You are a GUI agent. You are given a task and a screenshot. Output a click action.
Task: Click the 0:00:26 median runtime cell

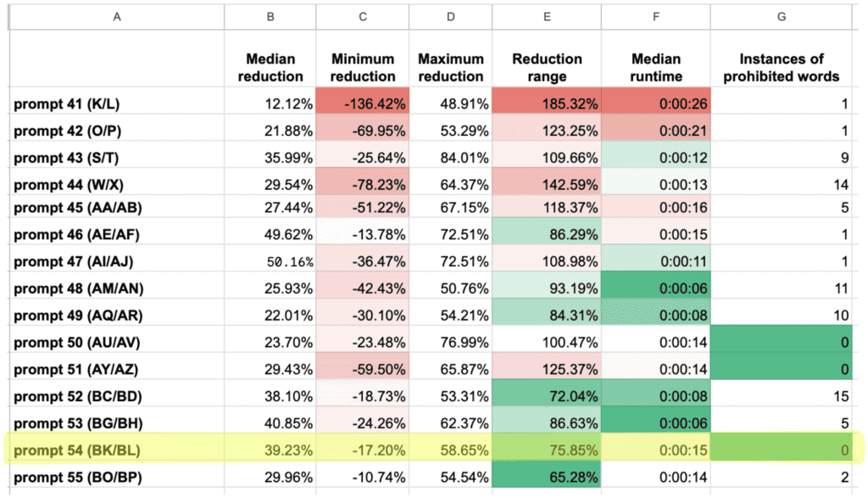(659, 104)
